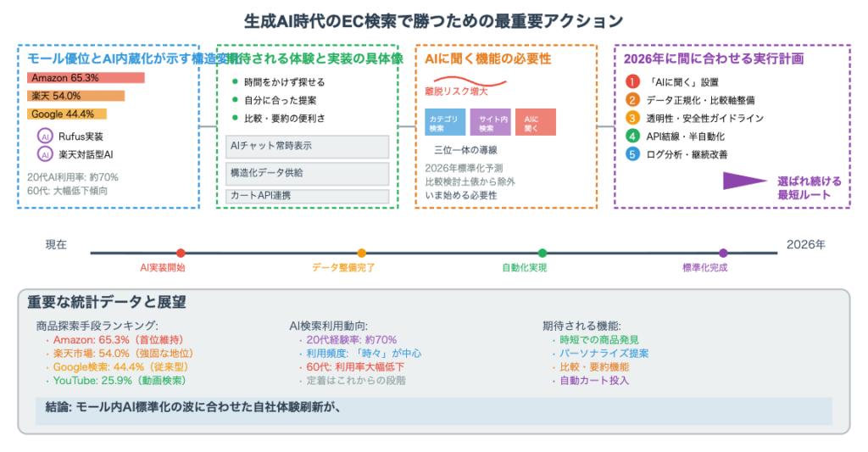Select the red number 1 circle

(x=632, y=82)
